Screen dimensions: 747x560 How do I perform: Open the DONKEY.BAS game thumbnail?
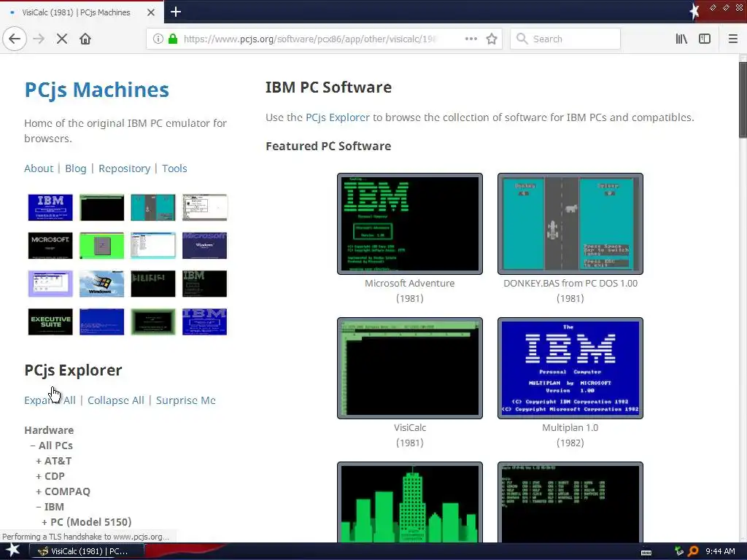tap(570, 224)
